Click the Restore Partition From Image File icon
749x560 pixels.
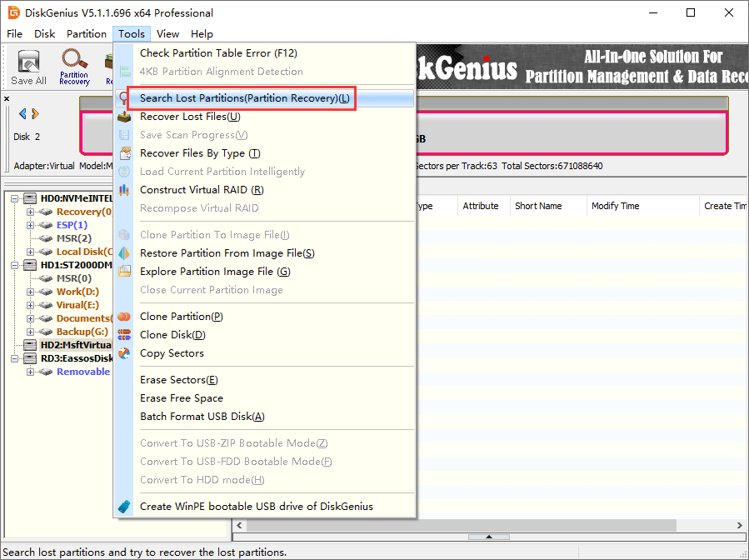[x=125, y=253]
